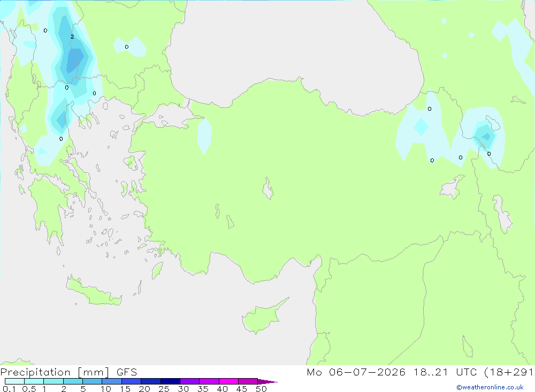Click the "2" precipitation value on the map
This screenshot has width=535, height=392.
[x=72, y=36]
